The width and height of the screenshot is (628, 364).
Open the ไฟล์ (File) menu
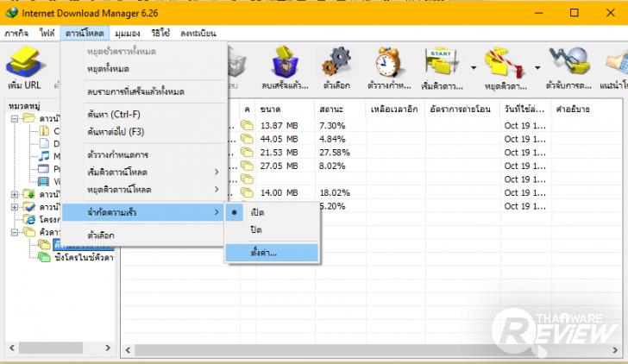(47, 34)
